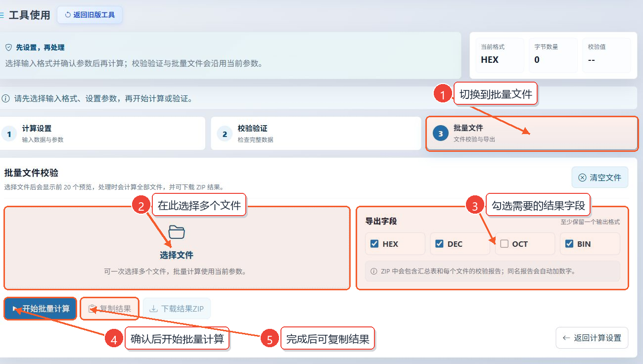The height and width of the screenshot is (364, 643).
Task: Click the 字节数量 value 0
Action: (537, 60)
